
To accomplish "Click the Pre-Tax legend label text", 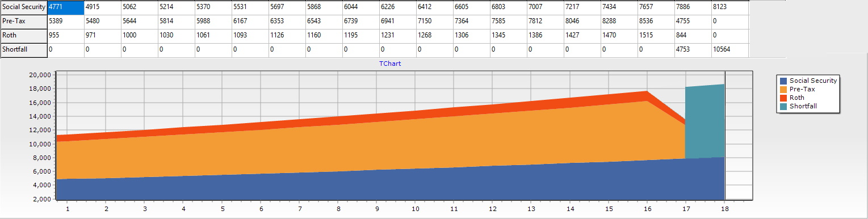I will (x=802, y=89).
